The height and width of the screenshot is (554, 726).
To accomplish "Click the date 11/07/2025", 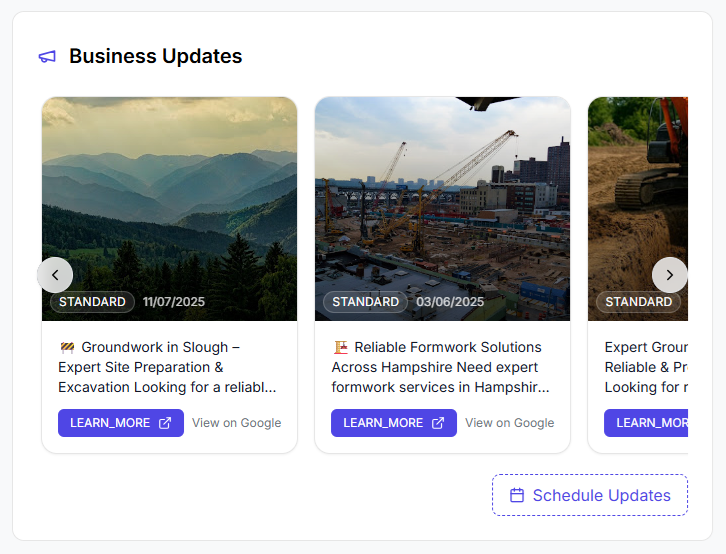I will click(174, 302).
